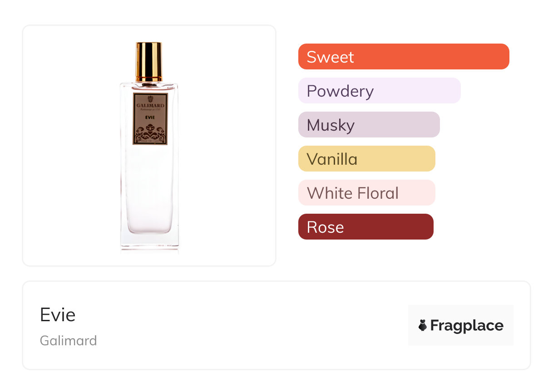Select the orange Sweet accord bar

403,57
